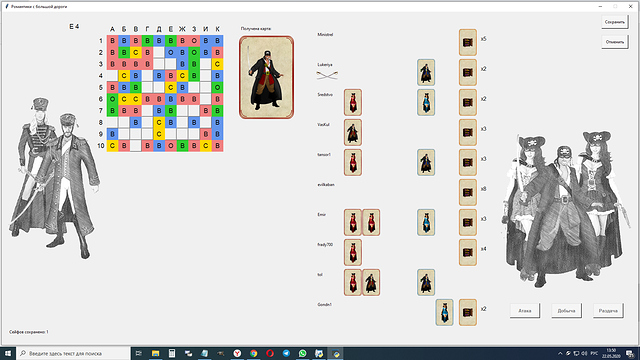
Task: Select green grid cell А6
Action: 112,99
